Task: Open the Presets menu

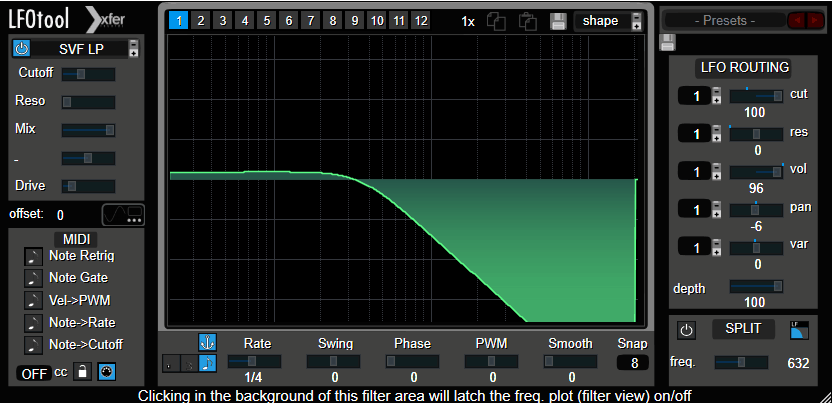Action: click(725, 21)
